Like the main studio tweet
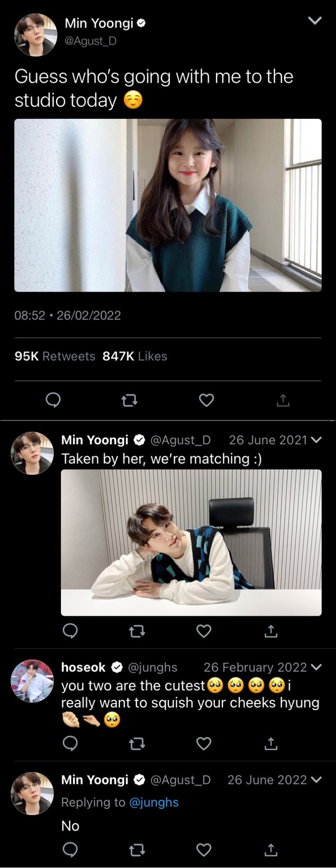 pos(206,400)
